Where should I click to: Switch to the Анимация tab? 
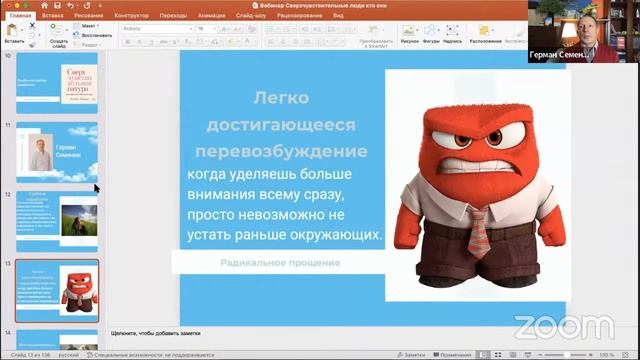click(211, 16)
